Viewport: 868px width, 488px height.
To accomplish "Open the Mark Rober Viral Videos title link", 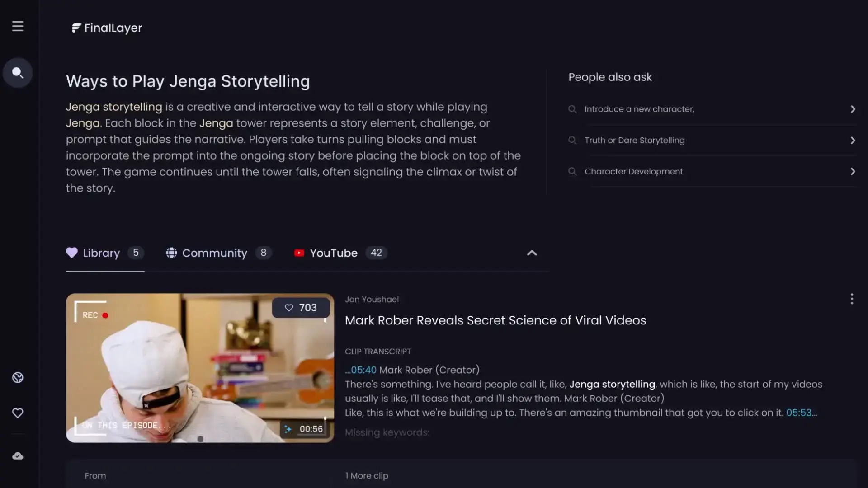I will click(x=495, y=320).
